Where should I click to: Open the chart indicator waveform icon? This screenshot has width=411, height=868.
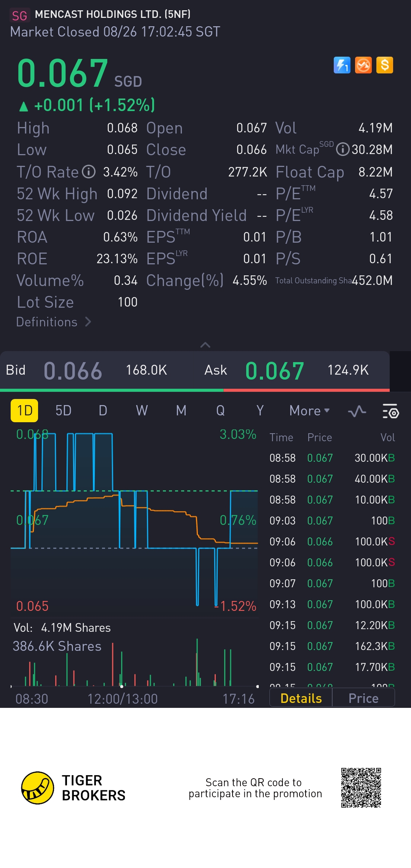[x=357, y=411]
